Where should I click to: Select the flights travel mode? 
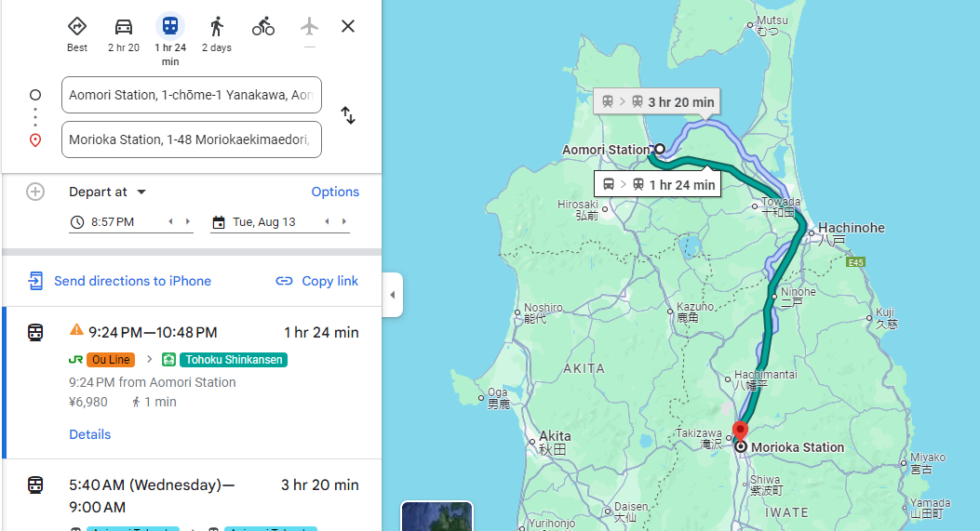(x=309, y=27)
